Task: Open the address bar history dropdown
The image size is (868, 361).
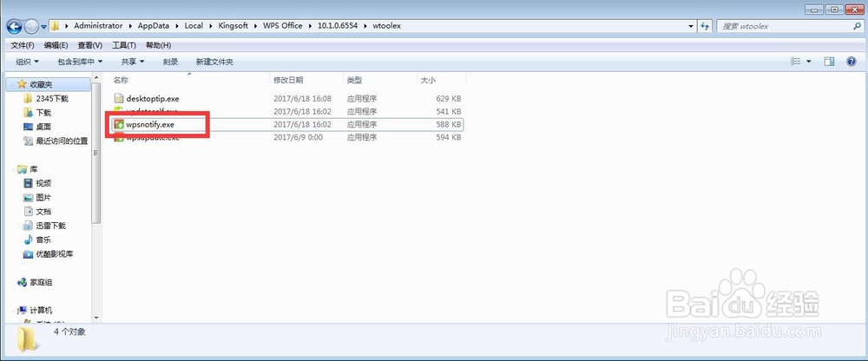Action: (x=691, y=26)
